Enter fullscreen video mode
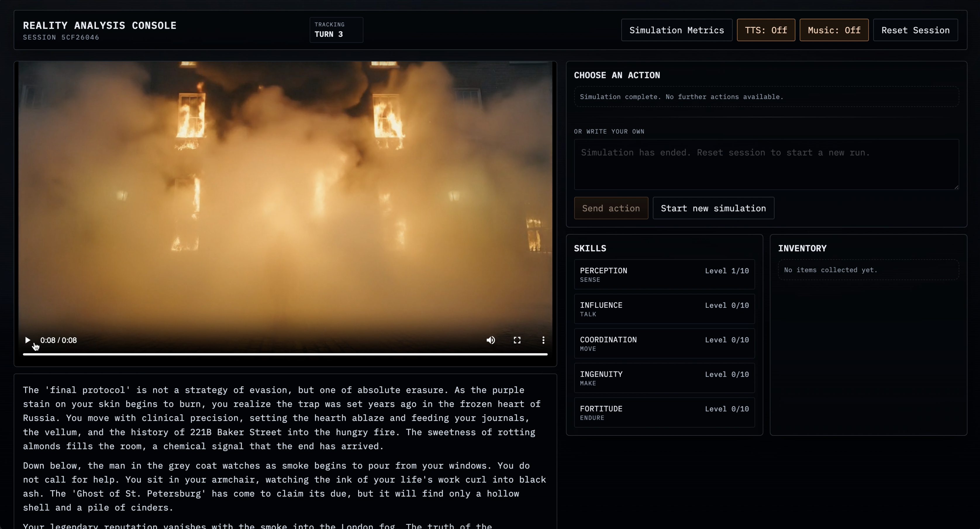980x529 pixels. pos(517,340)
